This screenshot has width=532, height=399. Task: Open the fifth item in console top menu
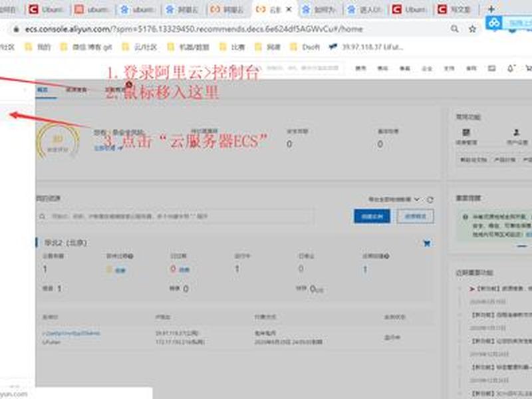pyautogui.click(x=449, y=68)
